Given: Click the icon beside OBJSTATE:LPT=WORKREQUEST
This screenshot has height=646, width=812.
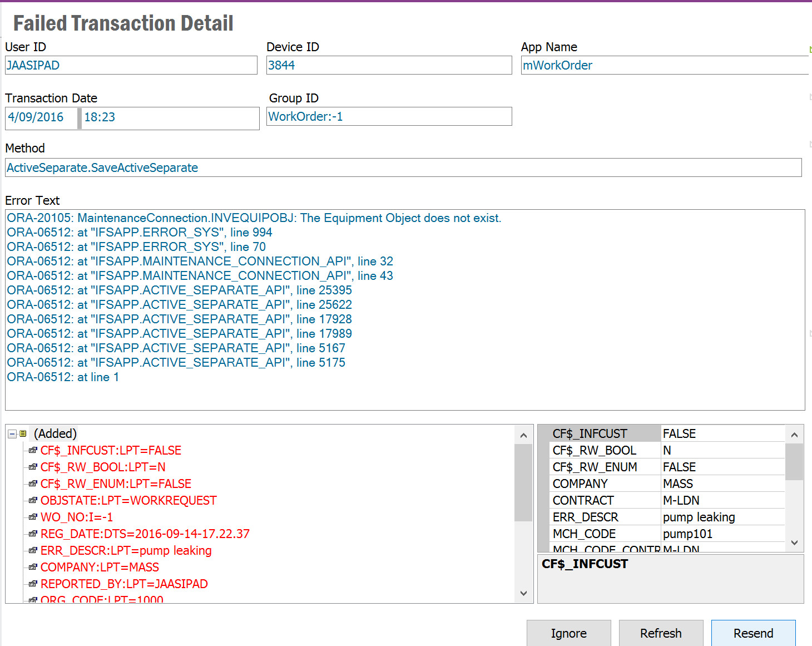Looking at the screenshot, I should [x=33, y=500].
